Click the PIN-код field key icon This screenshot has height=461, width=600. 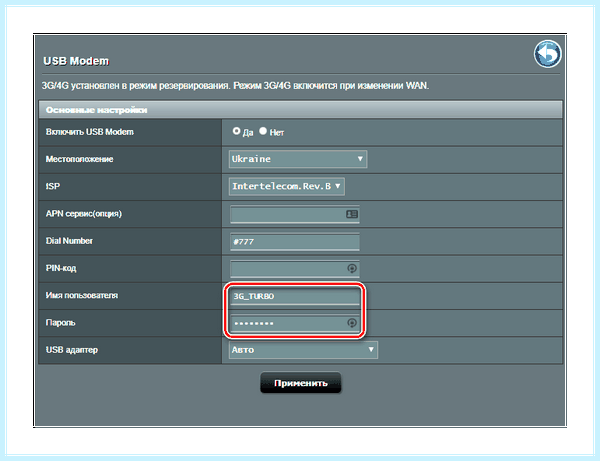click(x=352, y=269)
